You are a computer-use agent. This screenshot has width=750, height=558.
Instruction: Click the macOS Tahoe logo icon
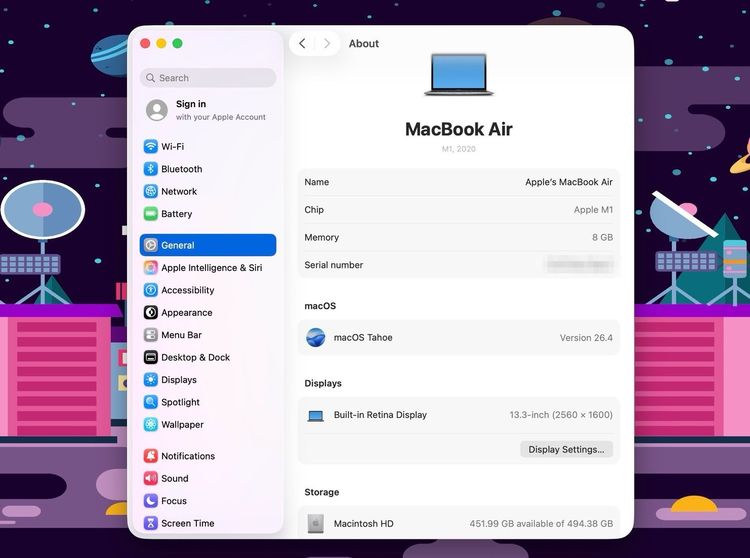(316, 338)
